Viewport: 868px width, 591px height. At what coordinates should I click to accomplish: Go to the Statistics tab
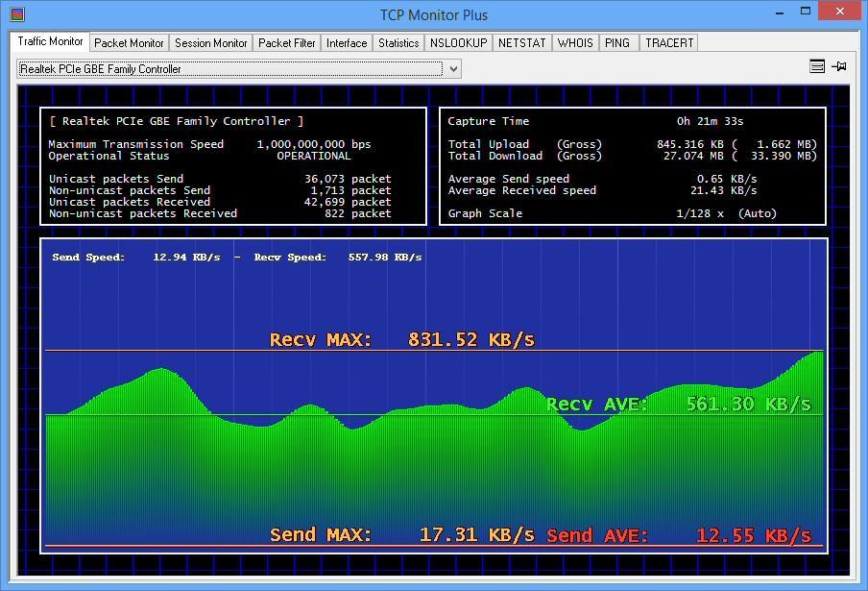click(398, 42)
